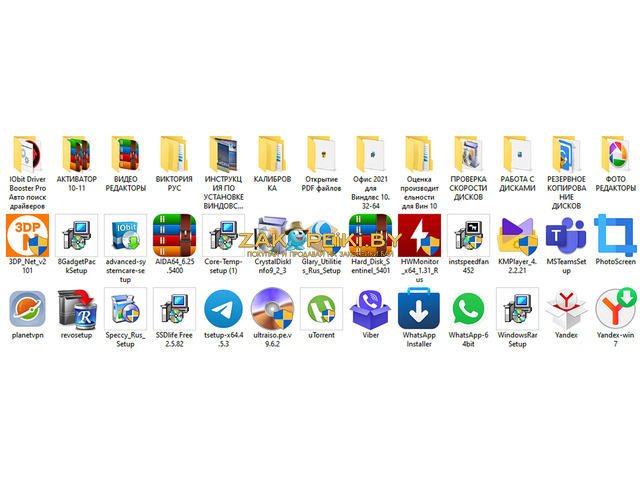Viewport: 640px width, 480px height.
Task: Open the ФОТО РЕДАКТОРЫ folder
Action: click(615, 153)
